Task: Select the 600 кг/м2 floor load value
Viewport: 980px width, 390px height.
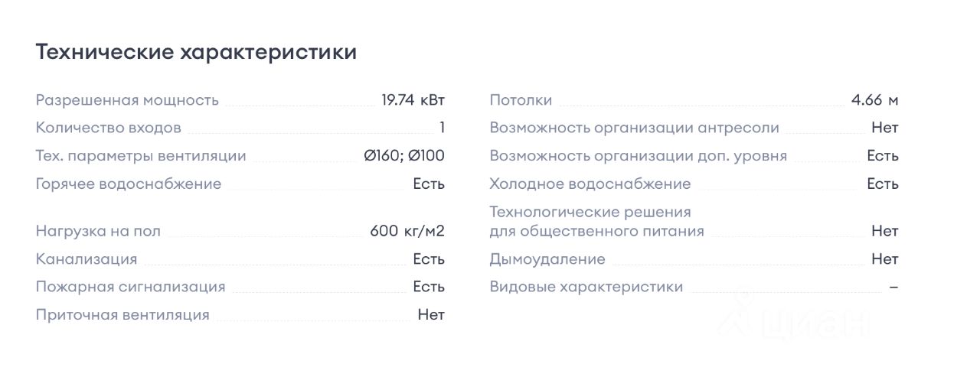Action: coord(407,231)
